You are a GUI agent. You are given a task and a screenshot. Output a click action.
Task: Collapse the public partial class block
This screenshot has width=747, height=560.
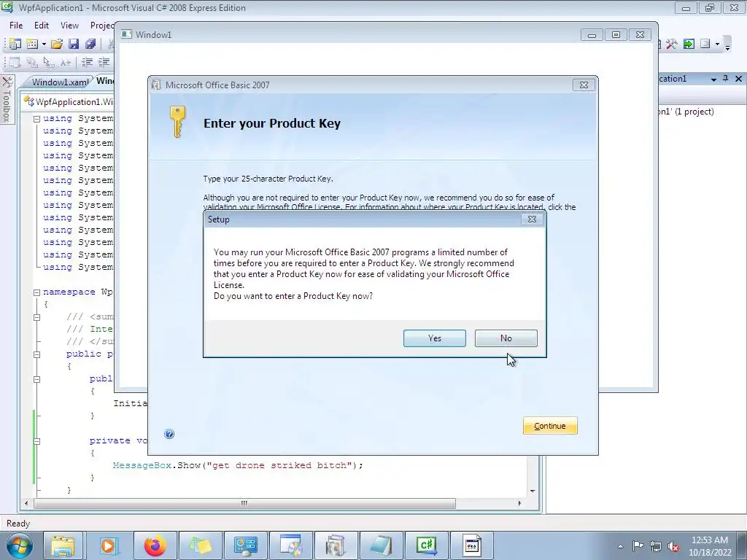(36, 354)
